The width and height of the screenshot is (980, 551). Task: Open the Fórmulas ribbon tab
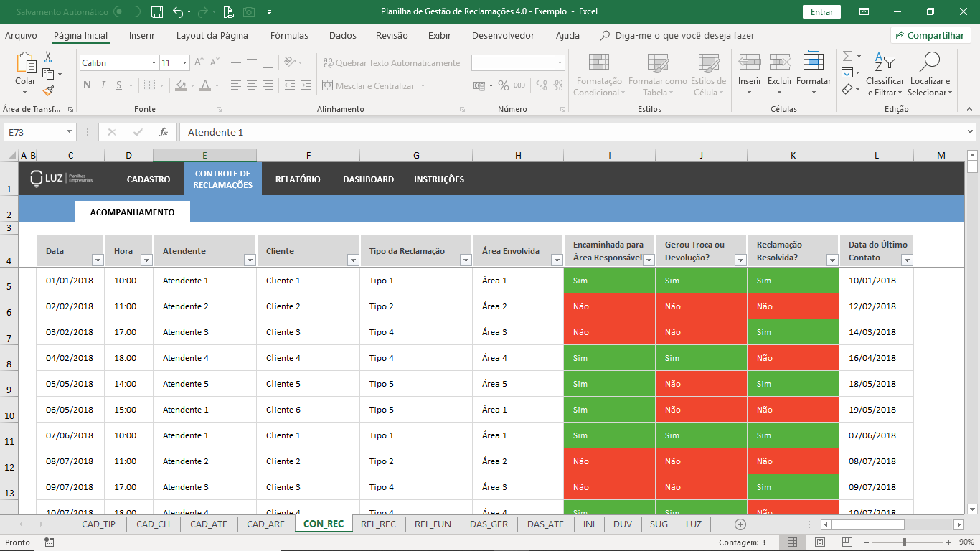coord(289,36)
